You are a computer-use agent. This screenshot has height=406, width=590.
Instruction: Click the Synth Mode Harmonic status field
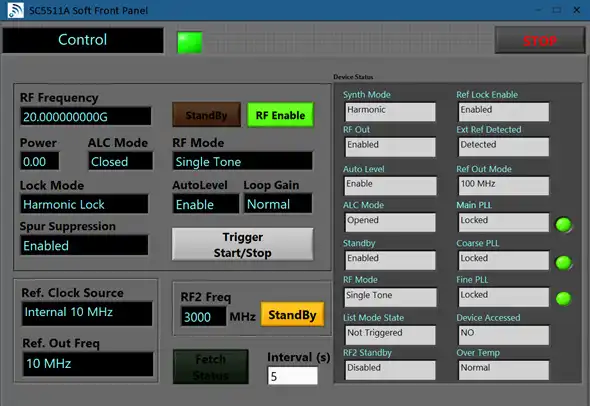coord(391,112)
